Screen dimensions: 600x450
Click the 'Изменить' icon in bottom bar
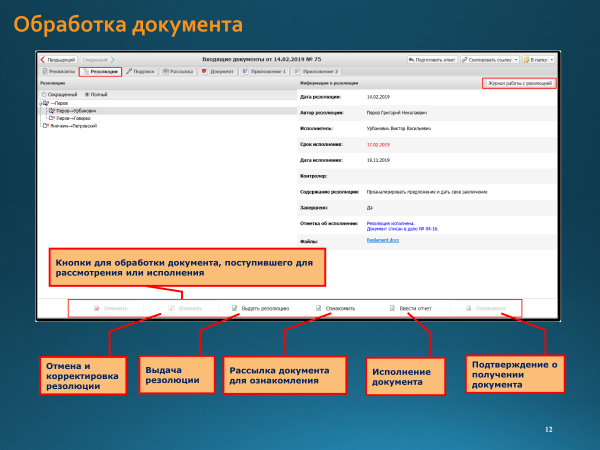171,309
